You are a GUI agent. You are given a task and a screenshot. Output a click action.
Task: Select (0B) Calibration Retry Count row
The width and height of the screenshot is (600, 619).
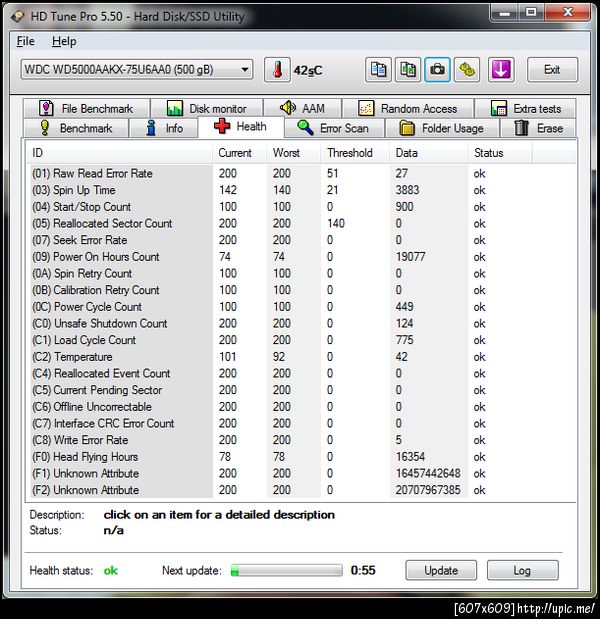[x=301, y=290]
